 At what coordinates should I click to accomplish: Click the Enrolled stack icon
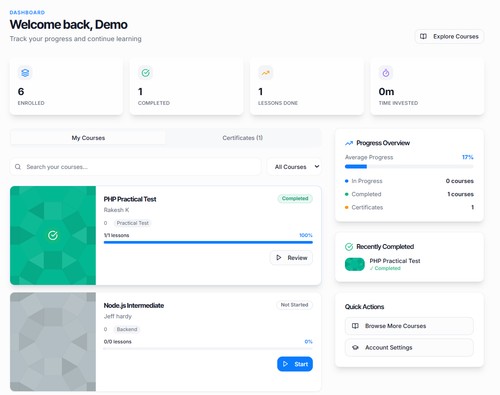(x=25, y=73)
